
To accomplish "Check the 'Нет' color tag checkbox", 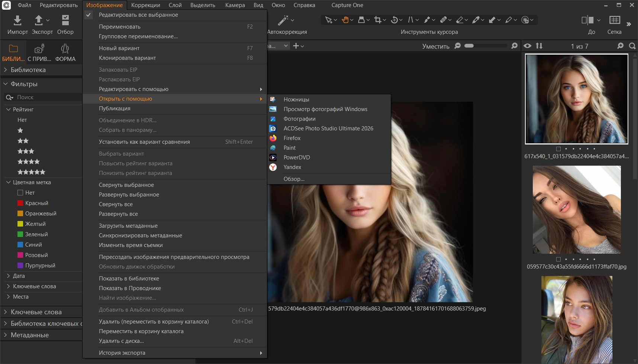I will (x=20, y=193).
